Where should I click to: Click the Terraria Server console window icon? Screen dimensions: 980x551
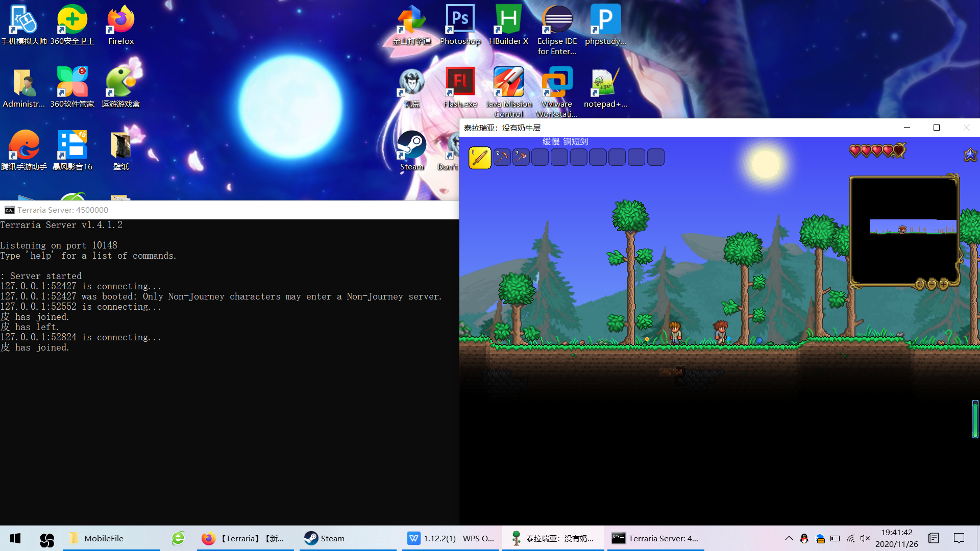coord(9,210)
